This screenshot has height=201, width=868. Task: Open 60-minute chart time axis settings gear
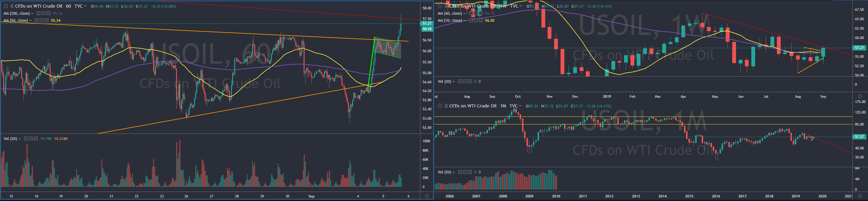click(x=427, y=196)
